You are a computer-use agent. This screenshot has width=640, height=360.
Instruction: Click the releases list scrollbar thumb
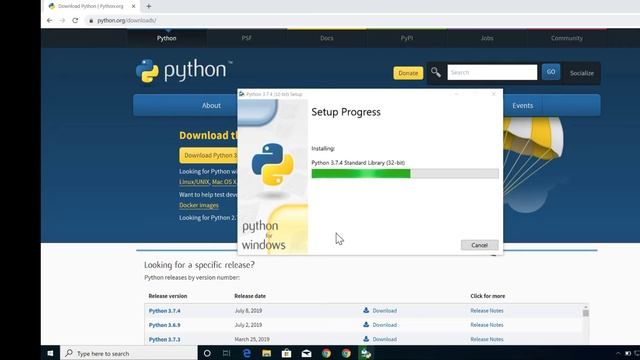pos(586,313)
